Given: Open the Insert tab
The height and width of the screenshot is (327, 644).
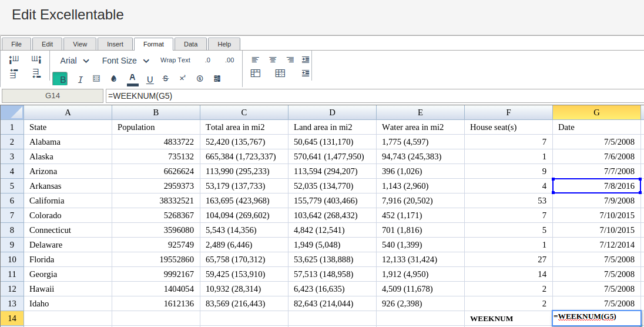Looking at the screenshot, I should pos(115,44).
